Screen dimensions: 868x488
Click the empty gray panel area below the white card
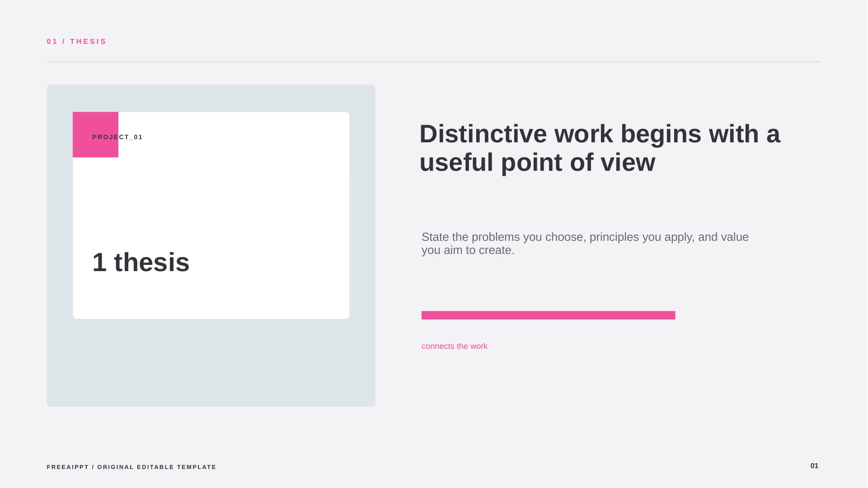(x=211, y=362)
